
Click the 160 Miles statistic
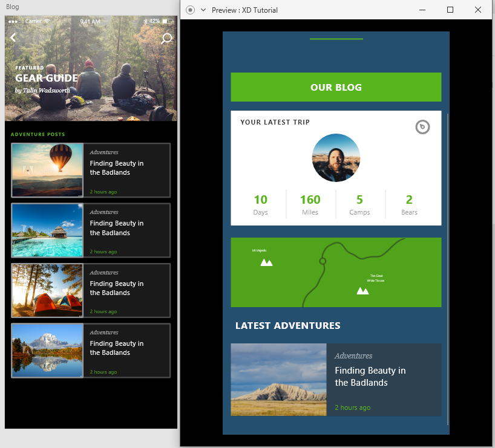coord(310,204)
